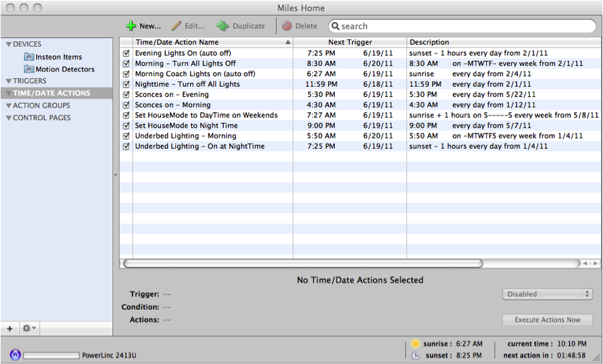Click the Motion Detectors folder icon
The height and width of the screenshot is (364, 603).
pyautogui.click(x=29, y=69)
